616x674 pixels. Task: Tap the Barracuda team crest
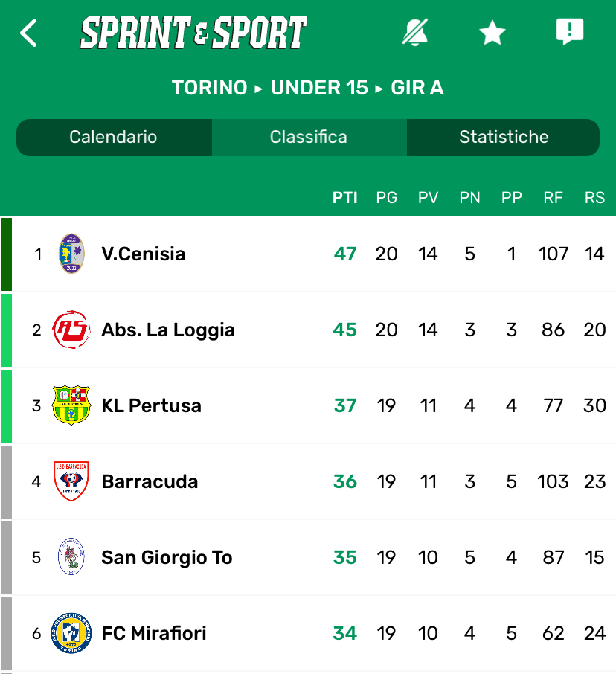71,481
